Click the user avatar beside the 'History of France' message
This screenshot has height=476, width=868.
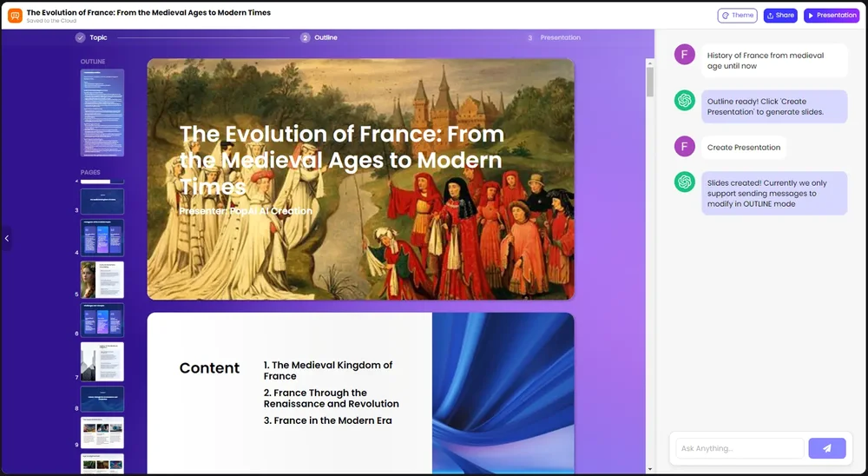(685, 55)
